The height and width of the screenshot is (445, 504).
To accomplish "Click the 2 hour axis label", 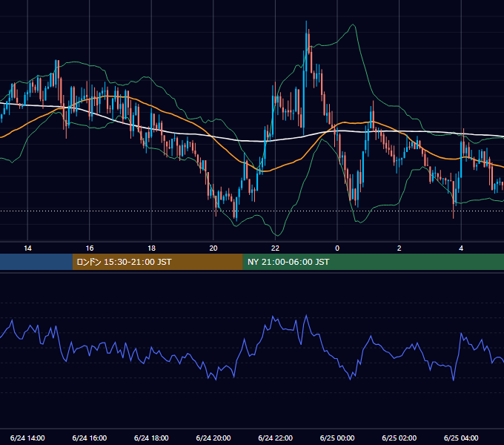I will (399, 248).
